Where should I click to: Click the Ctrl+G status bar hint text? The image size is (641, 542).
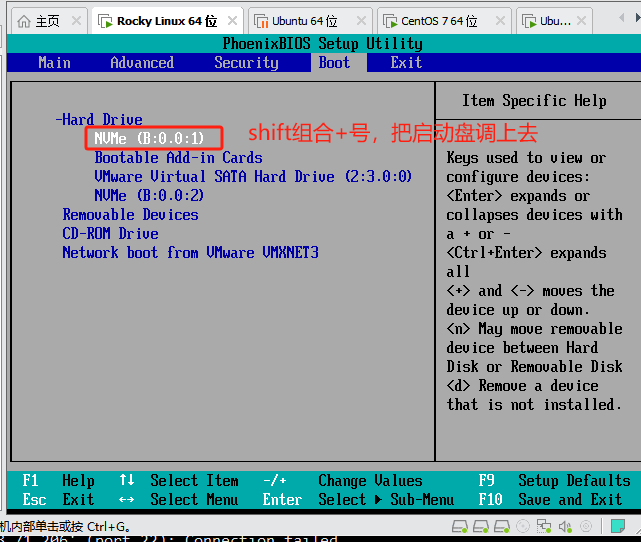tap(65, 526)
